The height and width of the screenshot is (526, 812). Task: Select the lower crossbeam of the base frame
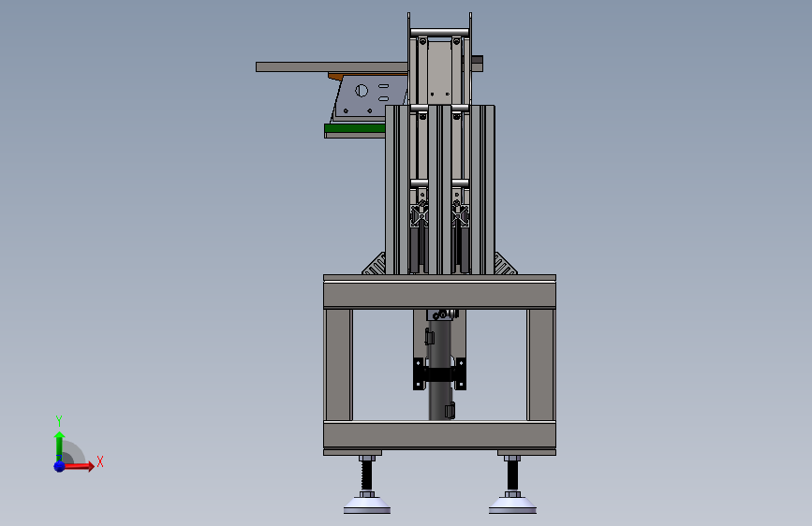439,434
